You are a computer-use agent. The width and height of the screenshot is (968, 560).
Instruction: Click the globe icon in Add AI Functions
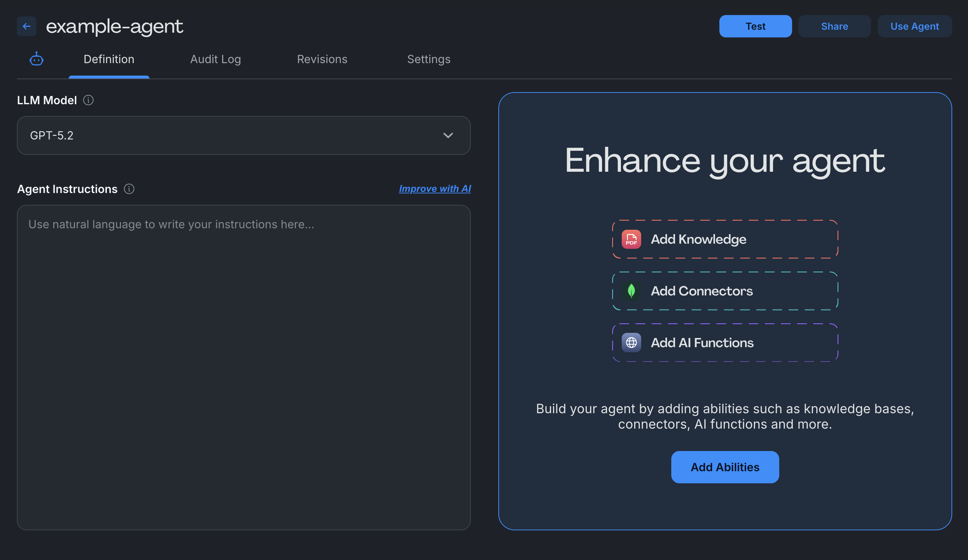[x=632, y=342]
